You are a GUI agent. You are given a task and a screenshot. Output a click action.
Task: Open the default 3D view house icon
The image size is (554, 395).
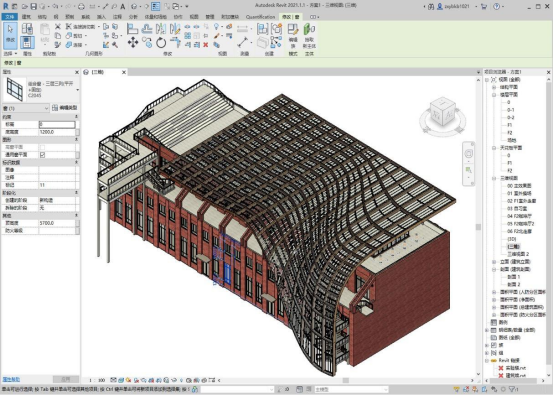pyautogui.click(x=134, y=6)
